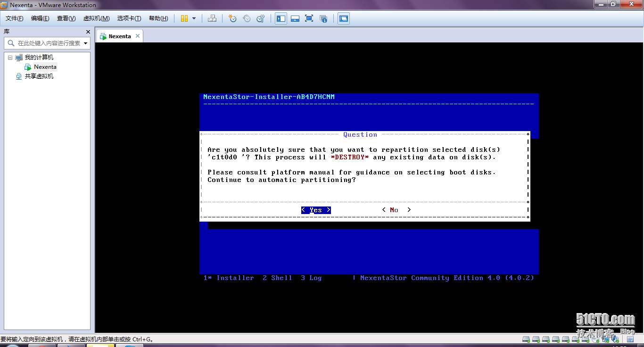
Task: Choose No in the Question dialog
Action: pyautogui.click(x=396, y=210)
